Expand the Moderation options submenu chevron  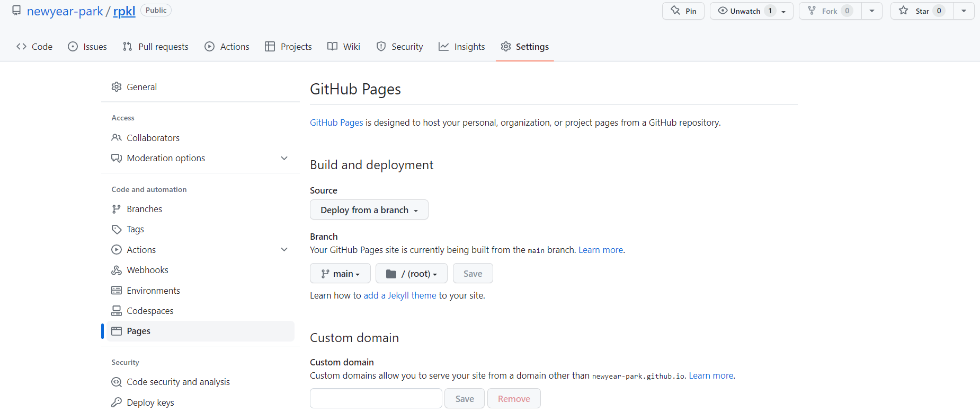click(x=284, y=158)
